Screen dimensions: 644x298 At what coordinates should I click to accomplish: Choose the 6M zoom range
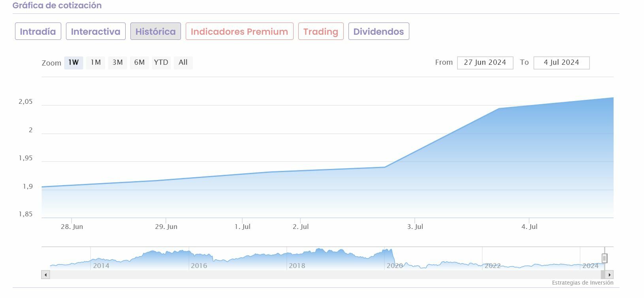[x=139, y=62]
